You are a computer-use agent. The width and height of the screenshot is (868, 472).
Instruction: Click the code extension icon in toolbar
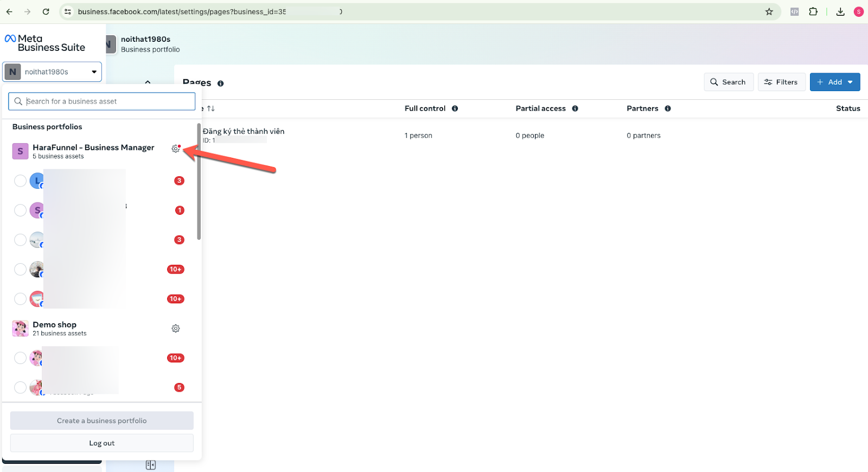pyautogui.click(x=795, y=11)
